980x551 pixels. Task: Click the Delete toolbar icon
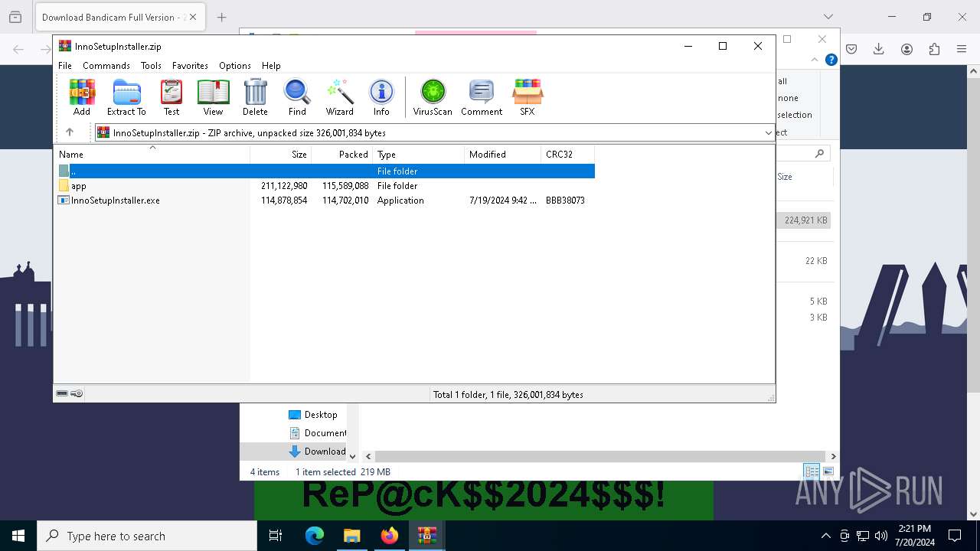pos(255,97)
